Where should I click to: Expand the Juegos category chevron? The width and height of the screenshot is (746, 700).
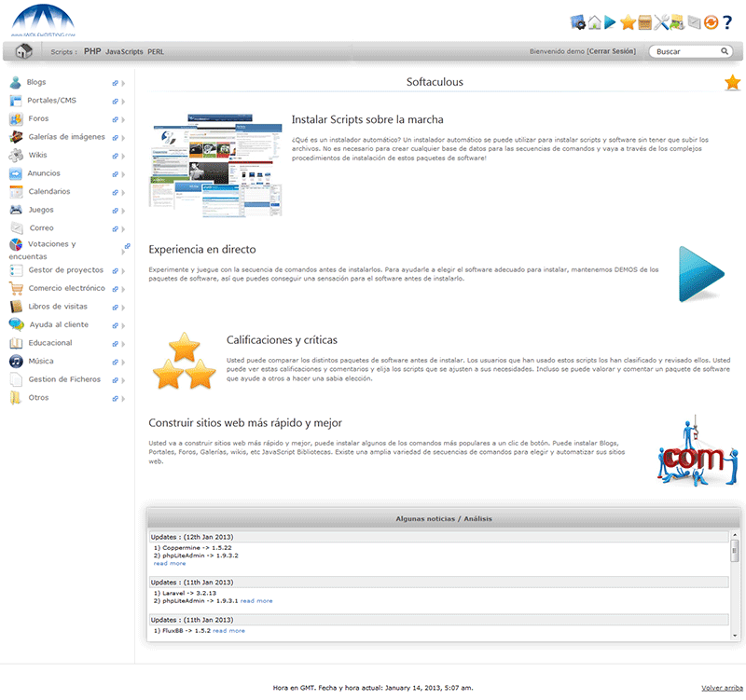(x=123, y=211)
